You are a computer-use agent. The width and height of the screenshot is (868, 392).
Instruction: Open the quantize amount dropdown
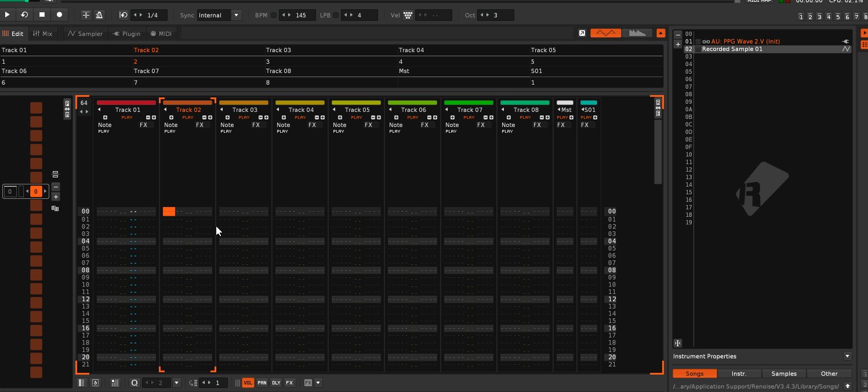[x=177, y=383]
